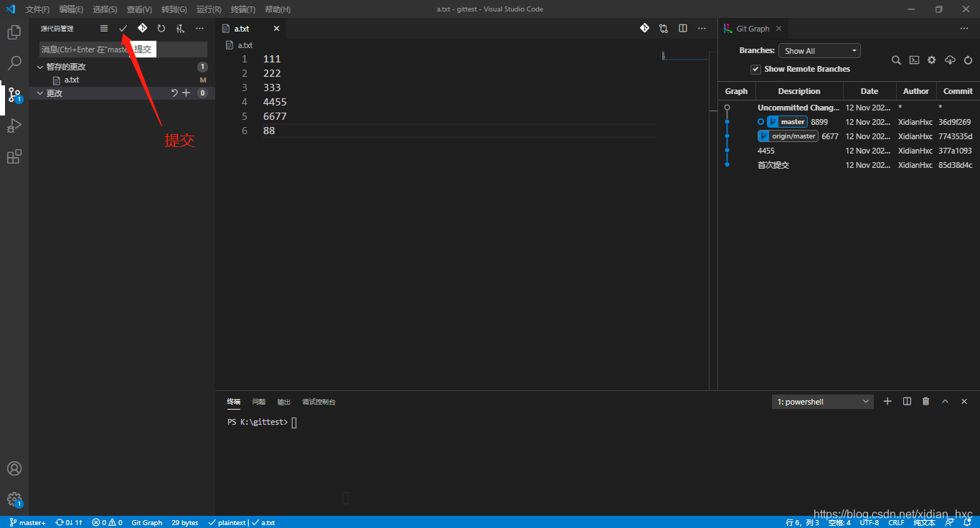980x528 pixels.
Task: Open Git Graph icon in editor toolbar
Action: [x=644, y=29]
